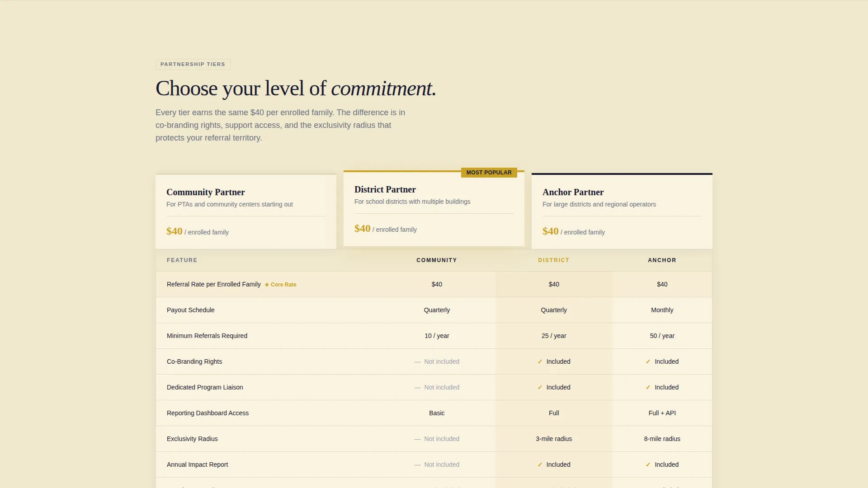Image resolution: width=868 pixels, height=488 pixels.
Task: Click the Anchor 'Monthly' payout cell
Action: pos(662,310)
